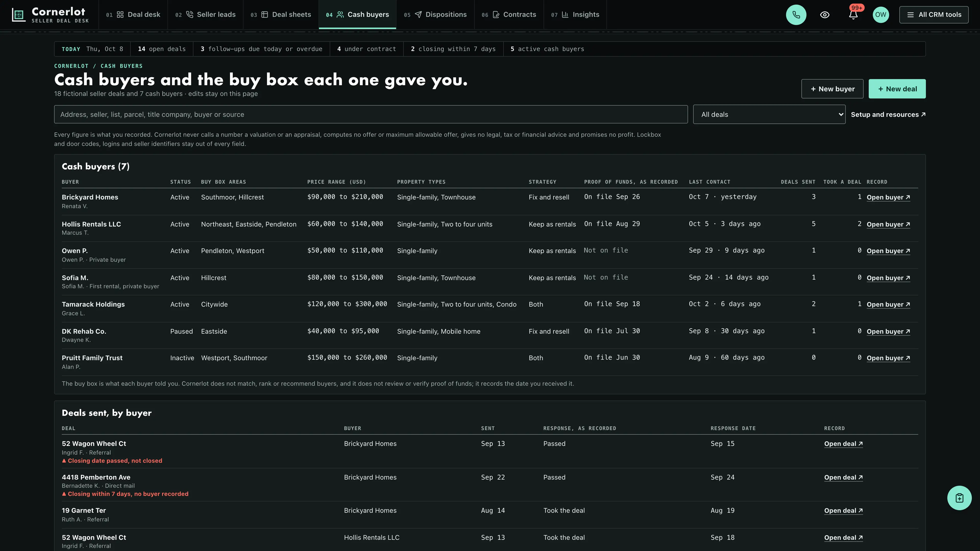Open buyer record for Owen P.

888,251
